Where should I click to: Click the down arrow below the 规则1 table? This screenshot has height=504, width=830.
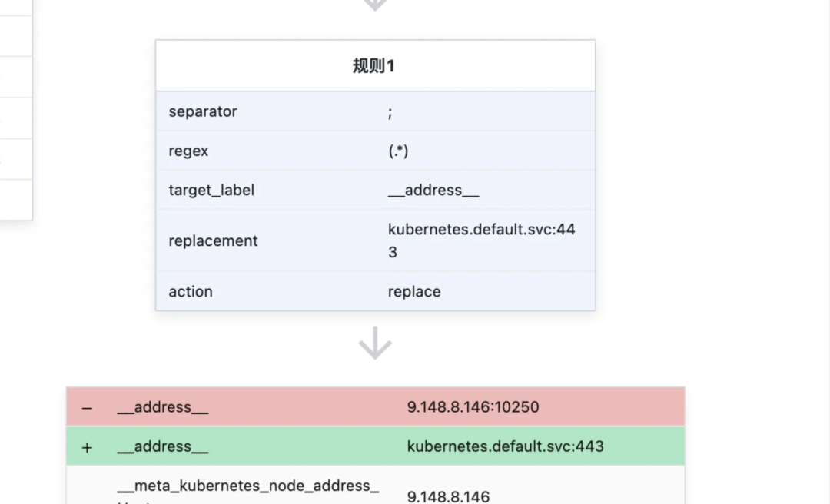coord(375,343)
